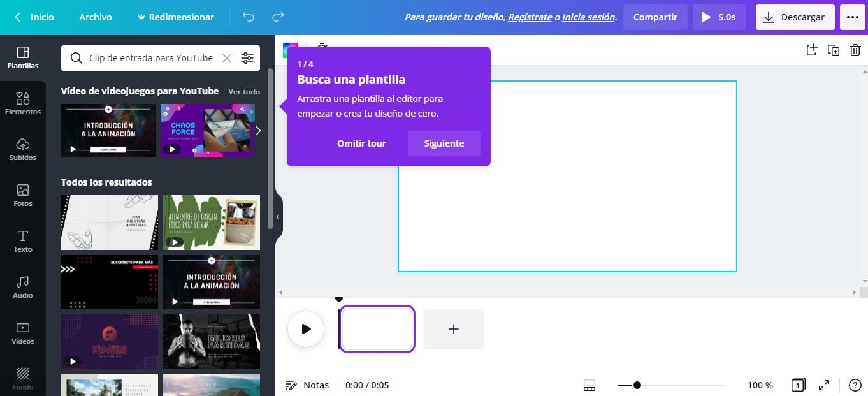Screen dimensions: 868x396
Task: Click the Regístrate link
Action: [530, 17]
